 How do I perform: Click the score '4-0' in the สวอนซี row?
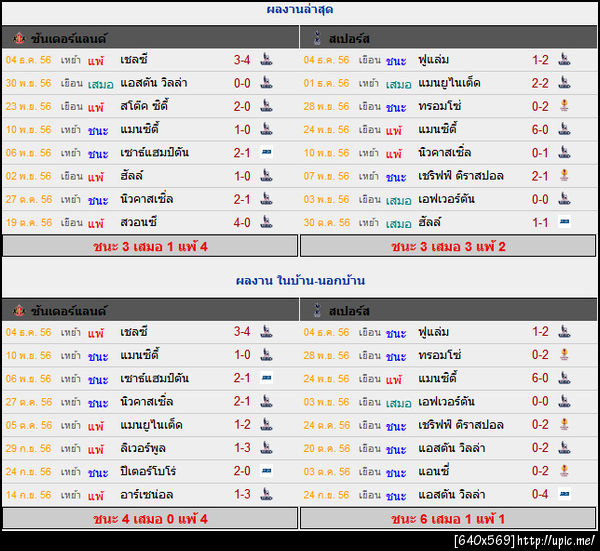[x=242, y=222]
